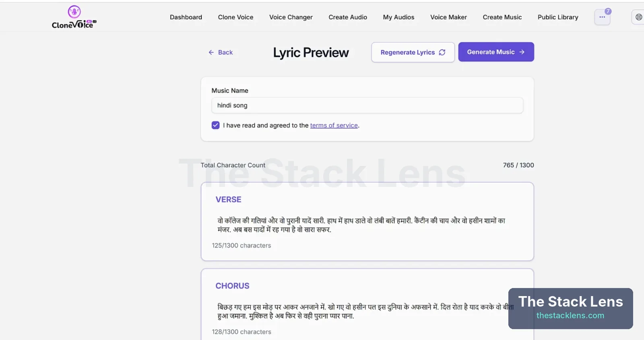Viewport: 644px width, 340px height.
Task: Open the Public Library page
Action: [558, 17]
